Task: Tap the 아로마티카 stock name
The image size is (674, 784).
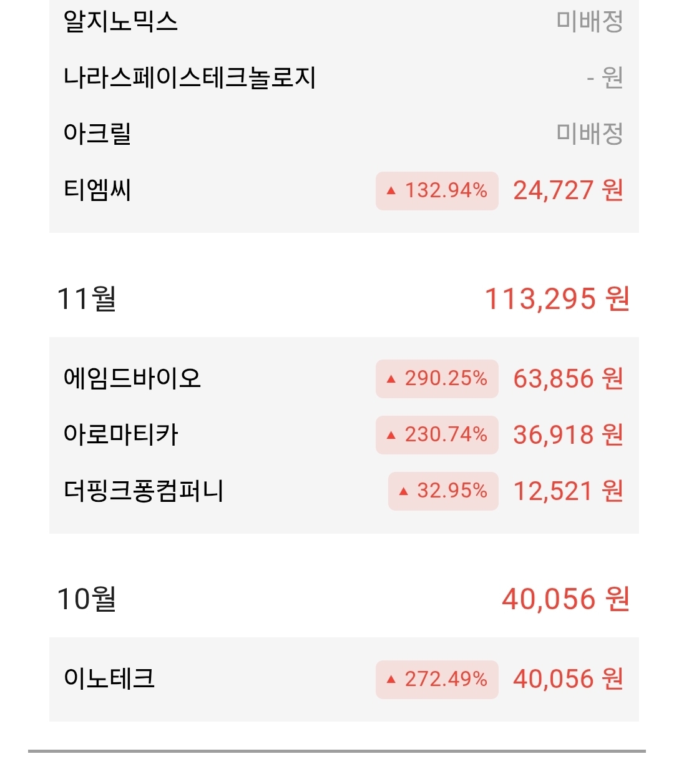Action: pos(120,434)
